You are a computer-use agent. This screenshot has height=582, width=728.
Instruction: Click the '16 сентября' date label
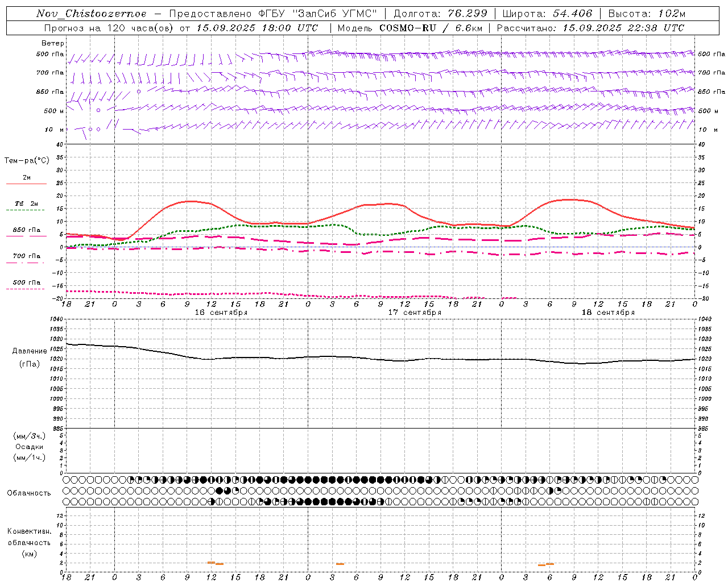[x=221, y=313]
